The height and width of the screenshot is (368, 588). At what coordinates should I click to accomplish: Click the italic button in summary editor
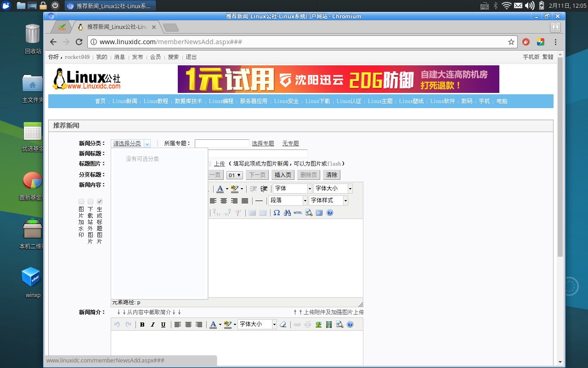pos(153,325)
